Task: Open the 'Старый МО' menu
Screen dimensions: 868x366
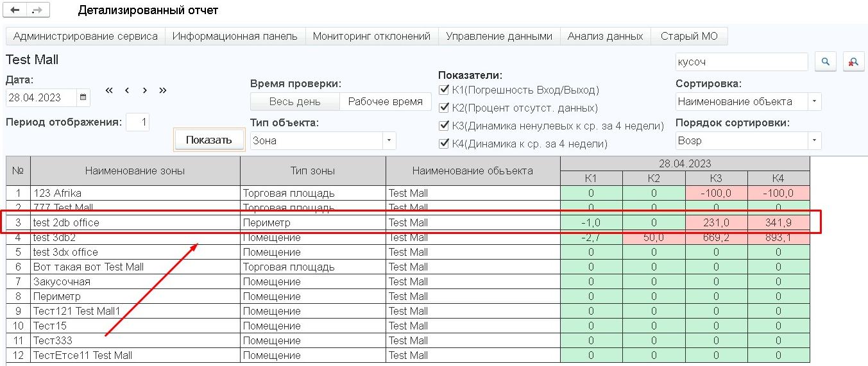Action: (x=689, y=37)
